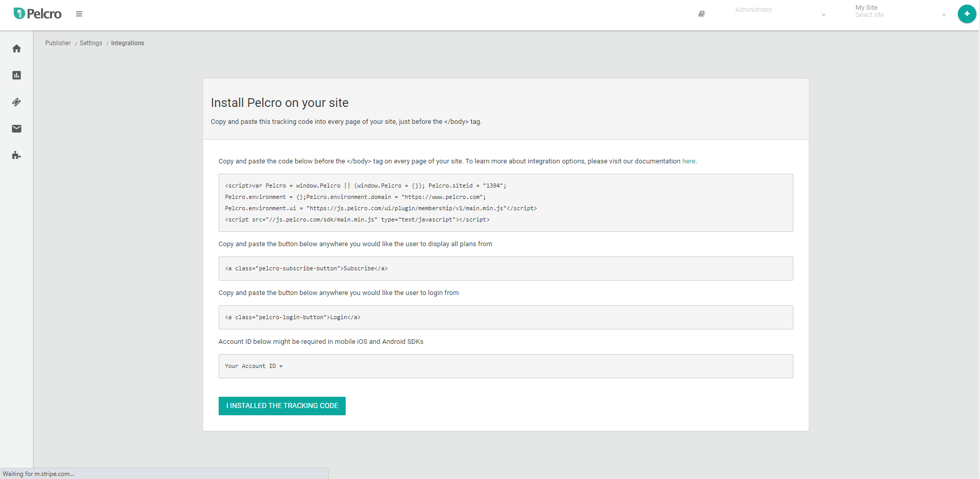Go to Settings breadcrumb
The width and height of the screenshot is (980, 479).
(x=91, y=43)
